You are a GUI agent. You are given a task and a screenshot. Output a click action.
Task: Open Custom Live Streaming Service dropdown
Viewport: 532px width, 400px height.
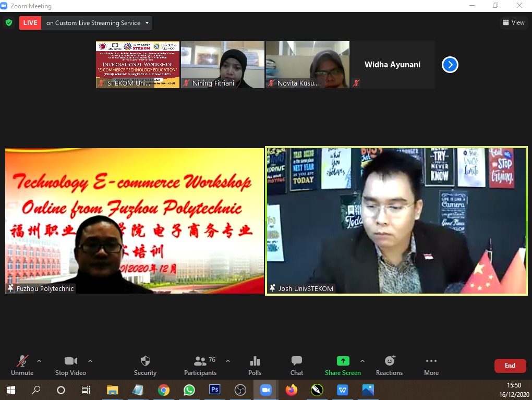(x=97, y=23)
